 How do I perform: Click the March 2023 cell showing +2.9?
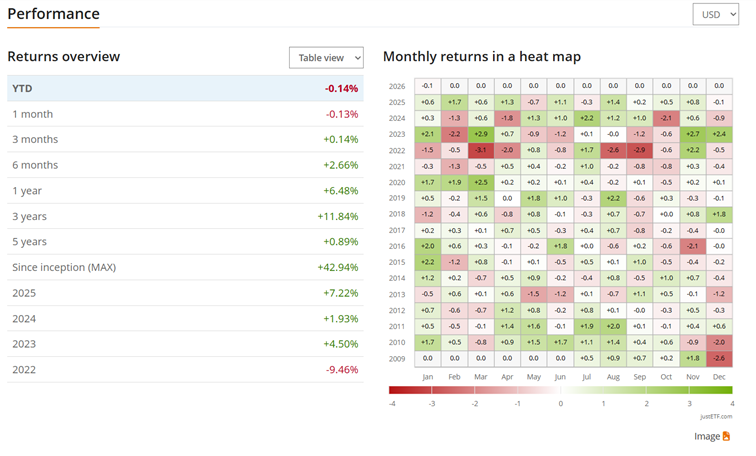coord(481,134)
